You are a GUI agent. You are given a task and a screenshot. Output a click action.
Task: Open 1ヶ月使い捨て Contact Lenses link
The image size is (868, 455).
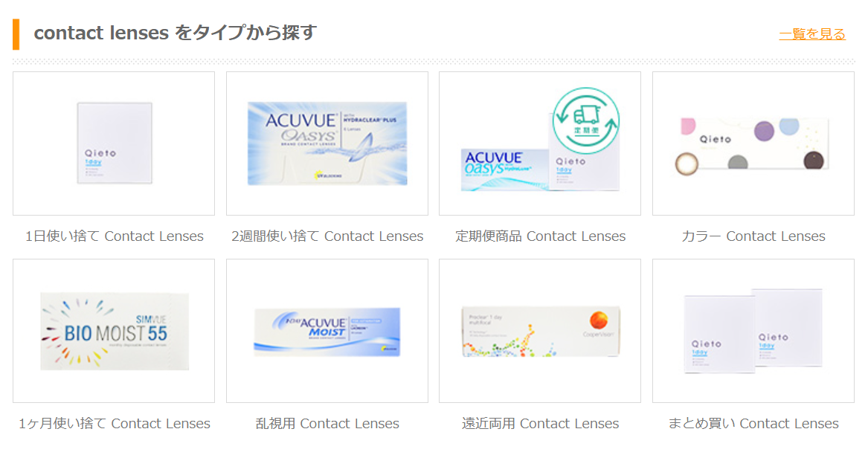tap(115, 424)
